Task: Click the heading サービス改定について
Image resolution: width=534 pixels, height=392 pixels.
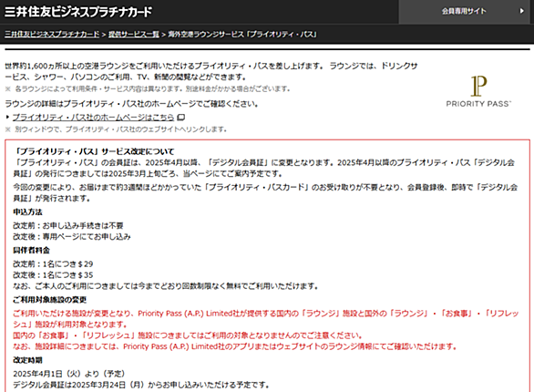Action: click(x=95, y=151)
